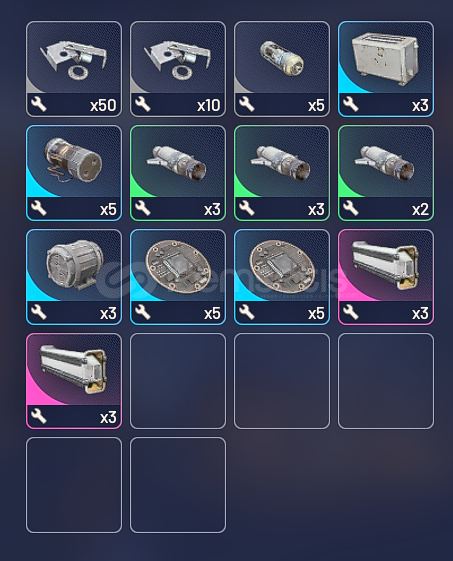This screenshot has height=561, width=453.
Task: Select the last empty slot in bottom row
Action: pos(178,485)
